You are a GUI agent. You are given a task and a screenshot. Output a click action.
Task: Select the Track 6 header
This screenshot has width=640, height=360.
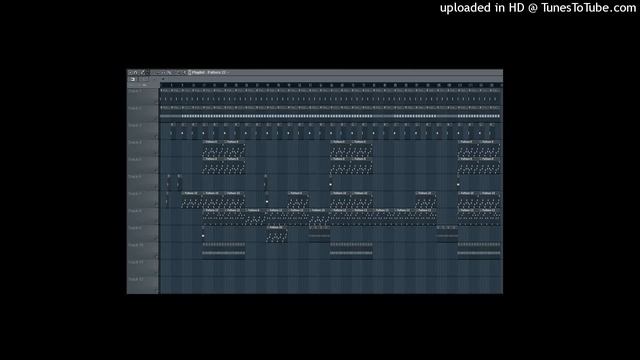(142, 182)
